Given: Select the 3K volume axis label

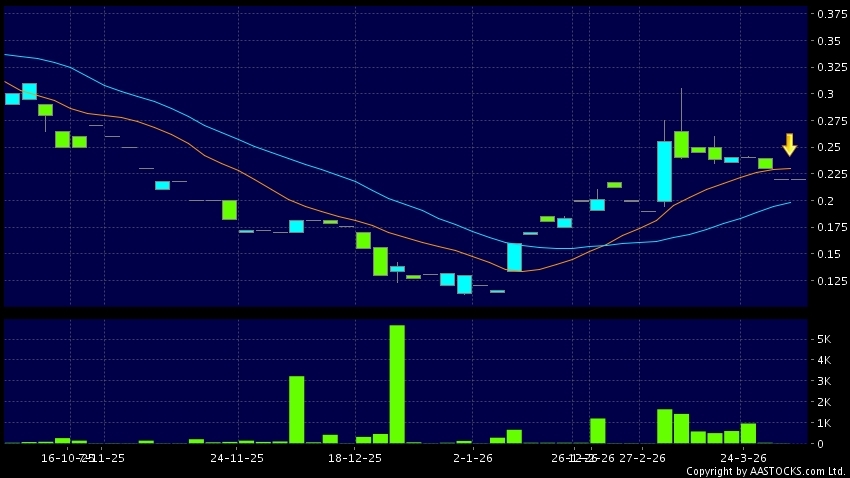Looking at the screenshot, I should tap(825, 381).
